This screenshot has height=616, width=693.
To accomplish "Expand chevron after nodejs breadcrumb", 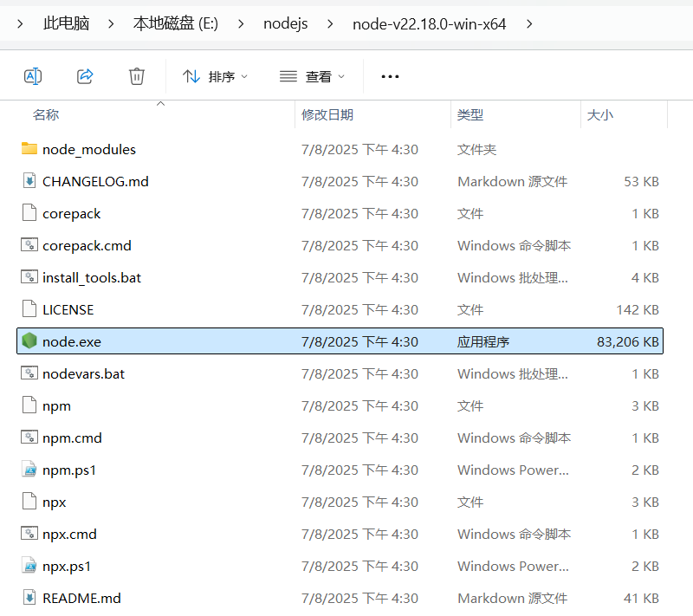I will pyautogui.click(x=330, y=23).
